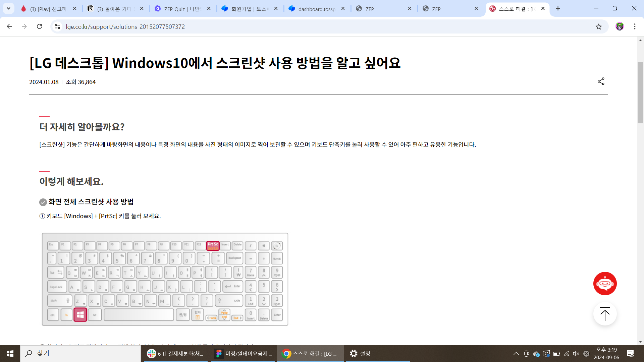The image size is (644, 362).
Task: Bookmark this page with the star icon
Action: (x=599, y=26)
